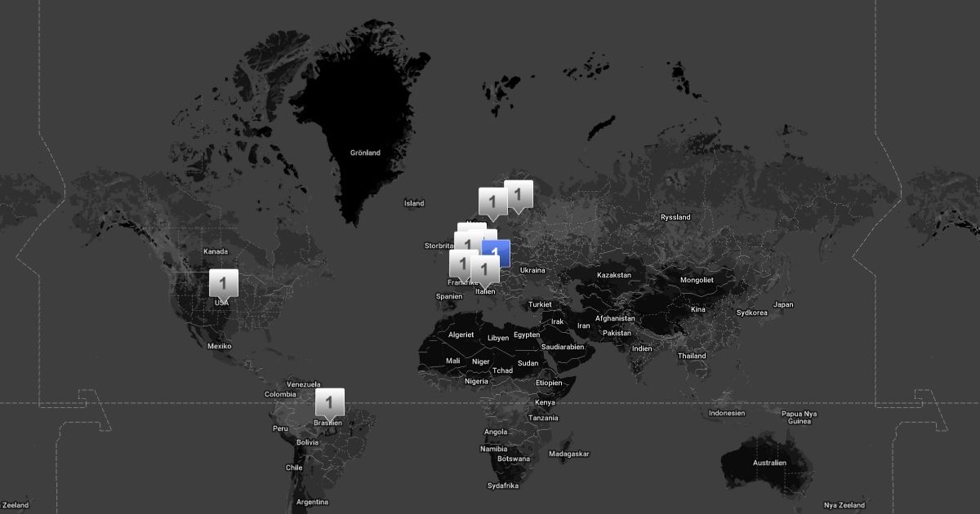This screenshot has height=514, width=980.
Task: Click the Angola label
Action: 496,432
